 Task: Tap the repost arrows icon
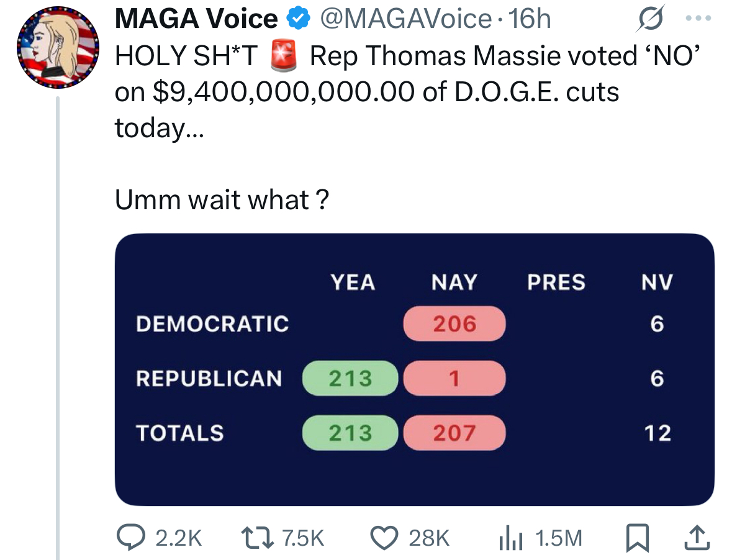coord(256,538)
